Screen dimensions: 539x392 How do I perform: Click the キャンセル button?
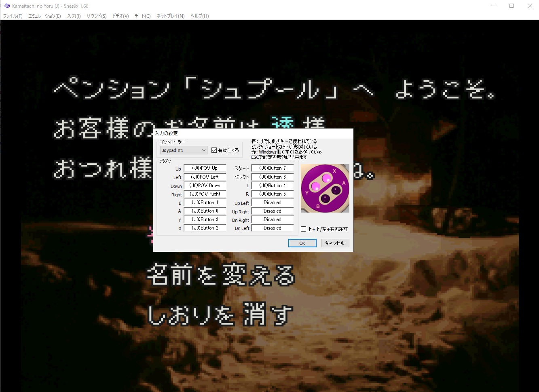[335, 243]
